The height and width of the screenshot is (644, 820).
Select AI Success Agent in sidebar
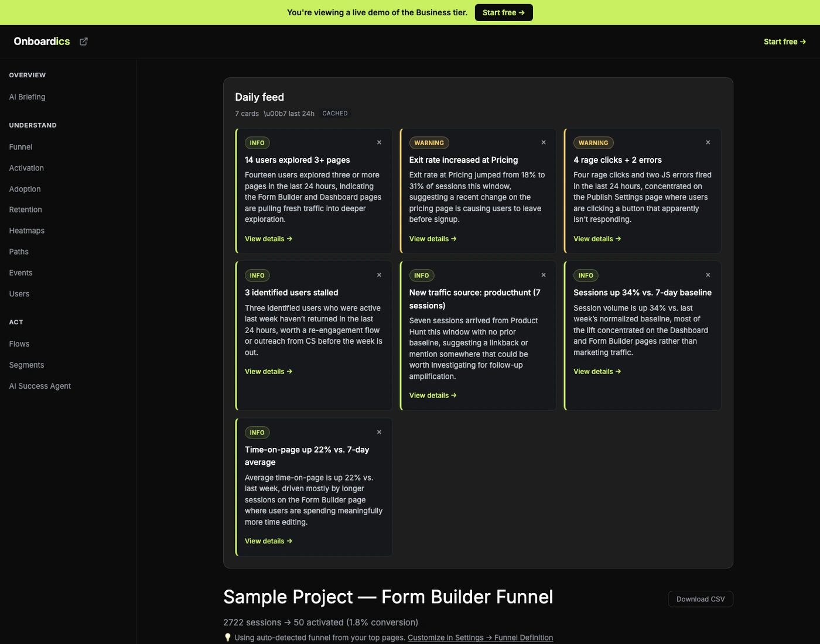pos(40,386)
